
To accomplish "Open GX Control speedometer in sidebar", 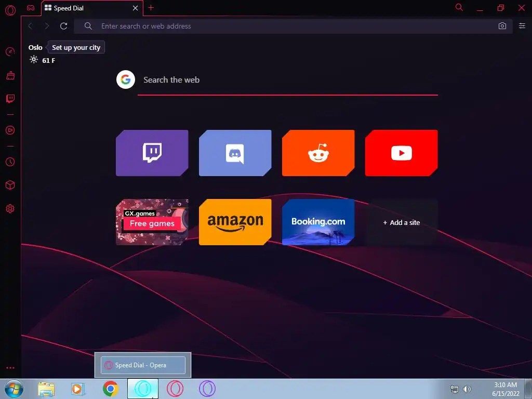I will point(10,52).
